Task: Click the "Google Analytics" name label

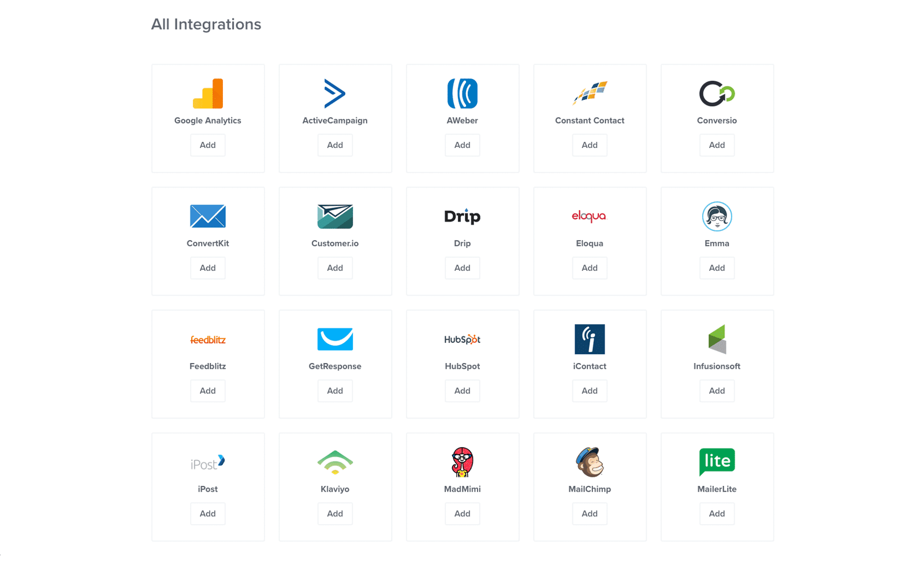Action: 208,121
